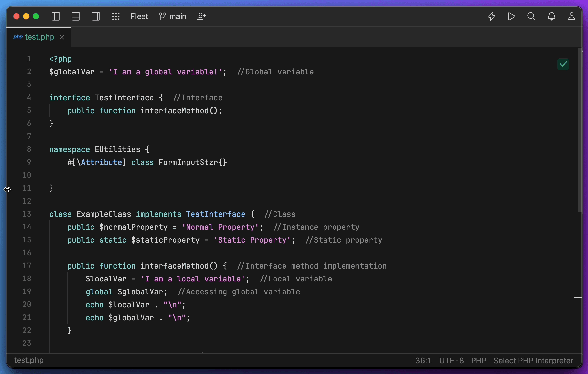
Task: Click the 36:1 cursor position indicator
Action: click(x=423, y=361)
